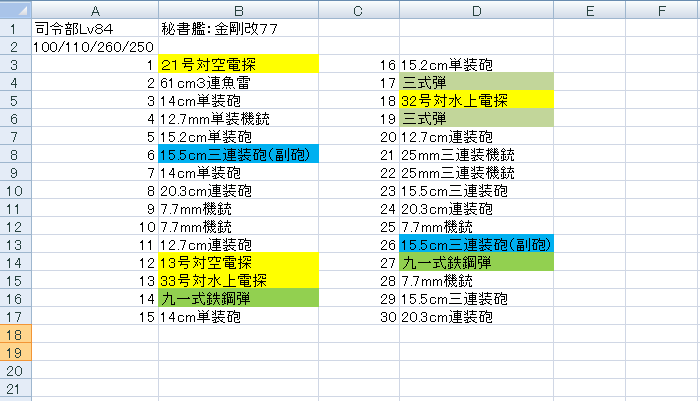The image size is (700, 401).
Task: Select 7.7mm機銃 numbered 28
Action: coord(476,280)
